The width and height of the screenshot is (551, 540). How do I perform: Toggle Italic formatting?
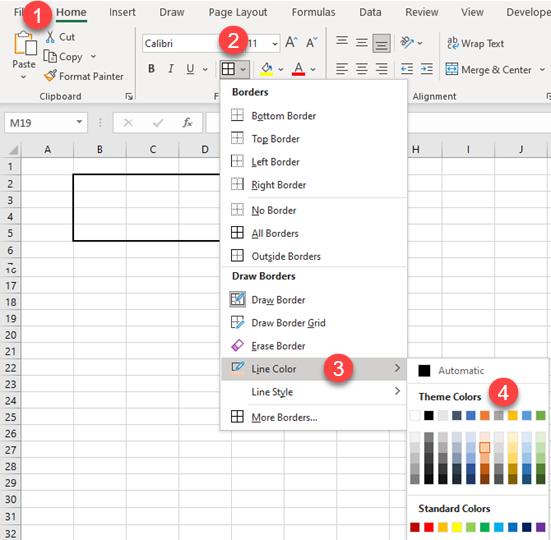pyautogui.click(x=171, y=69)
